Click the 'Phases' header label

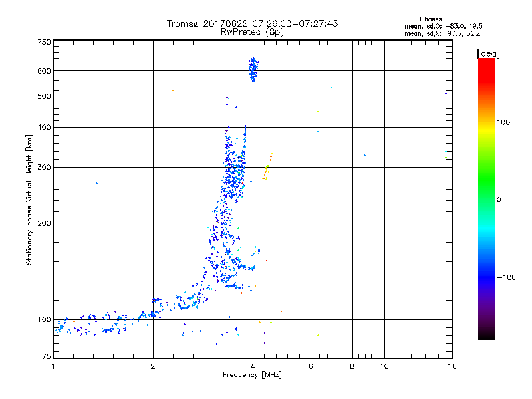click(430, 19)
